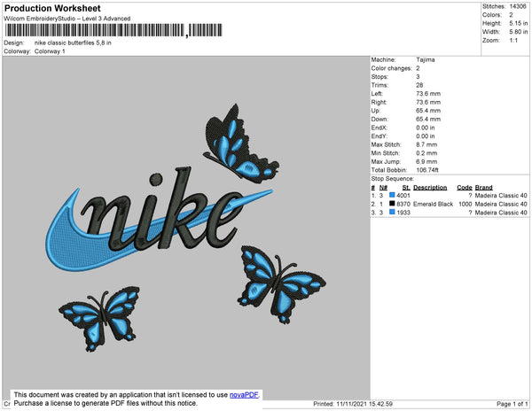Click the 'Emerald Black' description
This screenshot has height=411, width=532.
434,204
